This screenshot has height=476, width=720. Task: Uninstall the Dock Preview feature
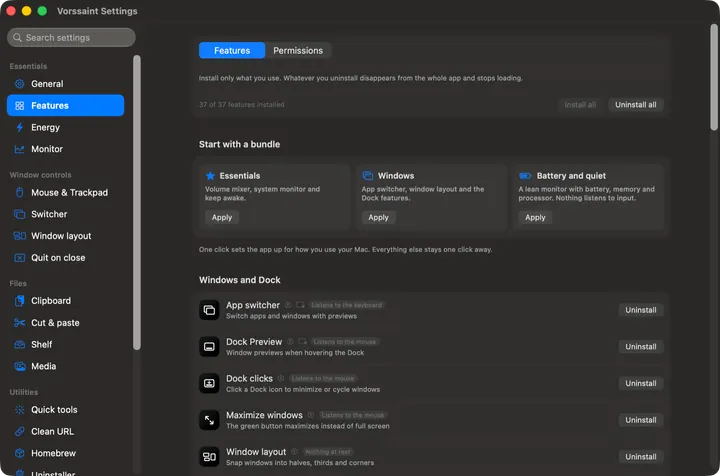click(641, 347)
